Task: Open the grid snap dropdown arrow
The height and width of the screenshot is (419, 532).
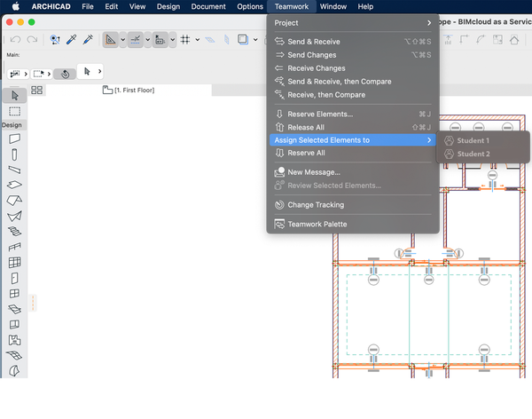Action: coord(199,40)
